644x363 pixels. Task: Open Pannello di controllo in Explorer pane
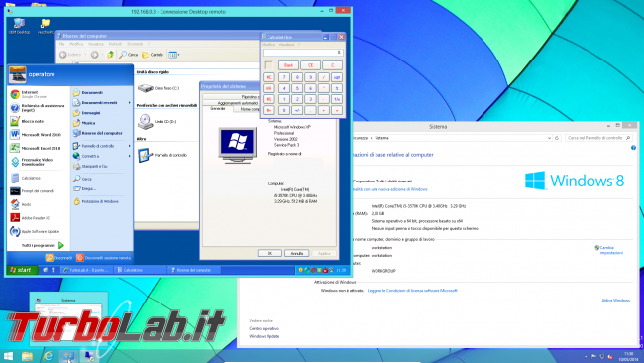(x=162, y=155)
